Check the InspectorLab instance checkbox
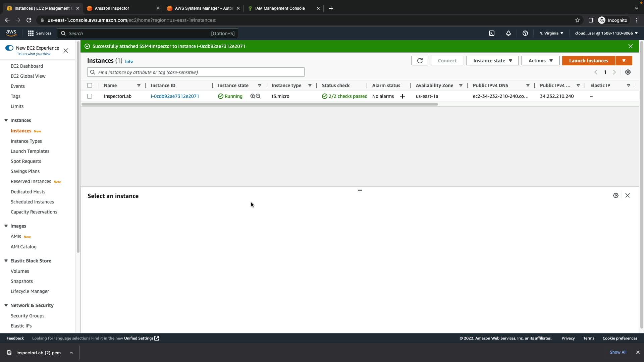 (90, 96)
